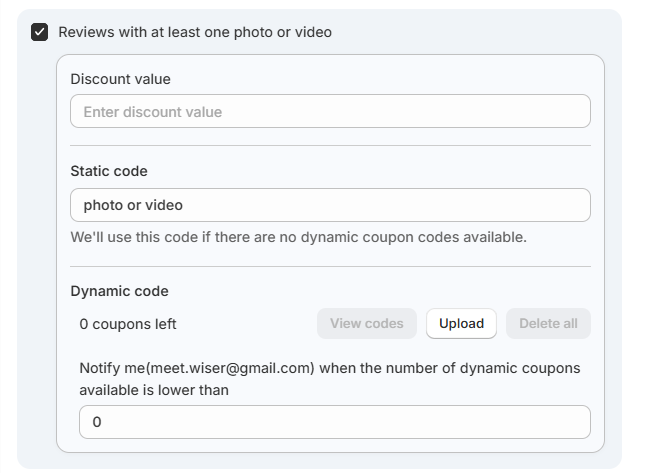Click the static code helper description text
The height and width of the screenshot is (473, 660).
click(x=298, y=237)
